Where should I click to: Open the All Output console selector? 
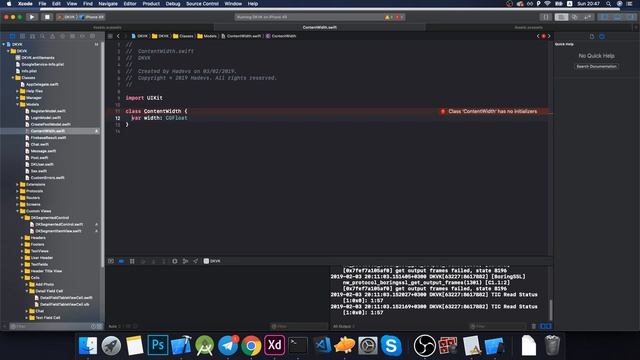pyautogui.click(x=344, y=326)
